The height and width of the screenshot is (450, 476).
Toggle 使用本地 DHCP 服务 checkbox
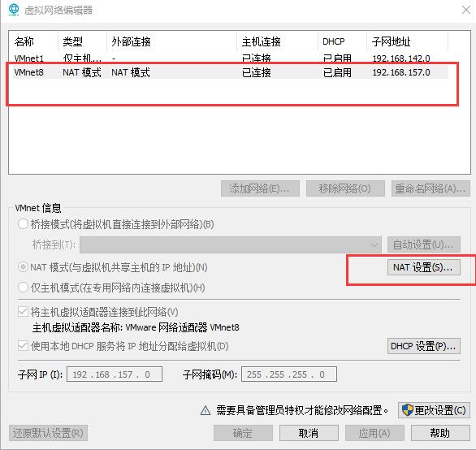pyautogui.click(x=23, y=346)
